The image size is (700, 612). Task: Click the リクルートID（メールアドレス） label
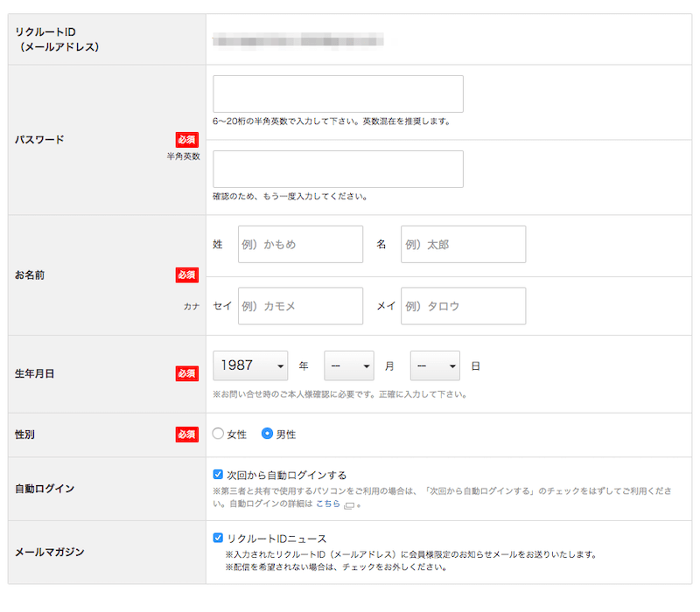[x=57, y=39]
